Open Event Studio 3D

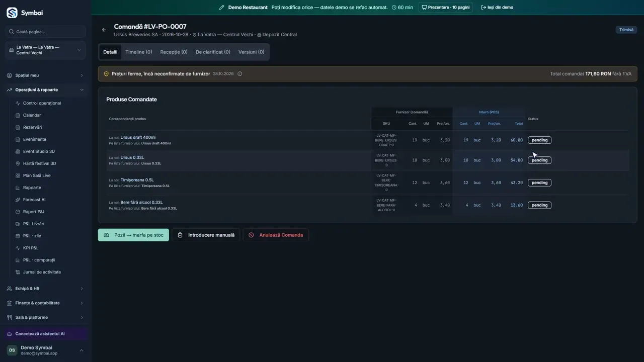(39, 151)
